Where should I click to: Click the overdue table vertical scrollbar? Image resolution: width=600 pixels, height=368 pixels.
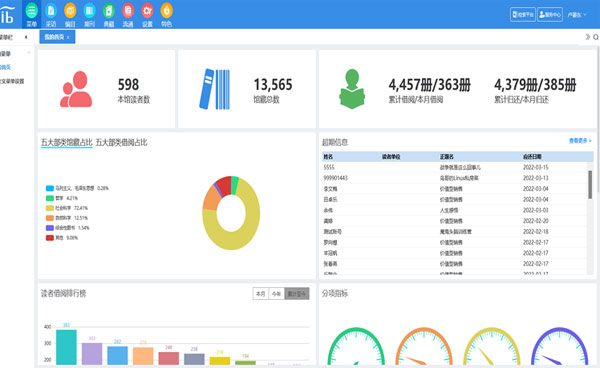[x=590, y=185]
